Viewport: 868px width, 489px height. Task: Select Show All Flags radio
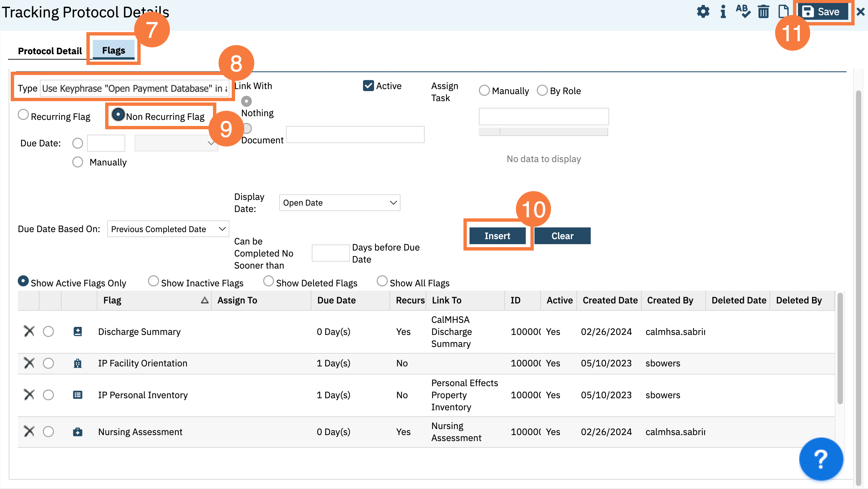pos(382,281)
